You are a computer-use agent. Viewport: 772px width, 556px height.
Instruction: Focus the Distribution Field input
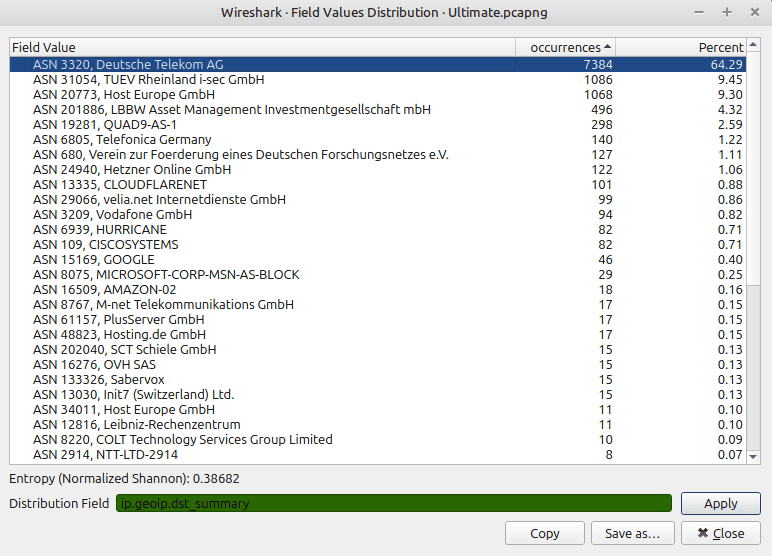pos(394,503)
